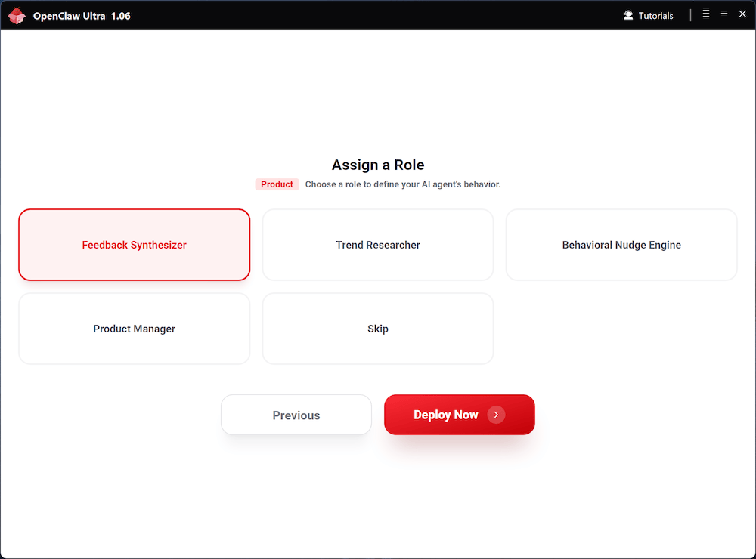Click the arrow circle inside Deploy Now

(496, 415)
